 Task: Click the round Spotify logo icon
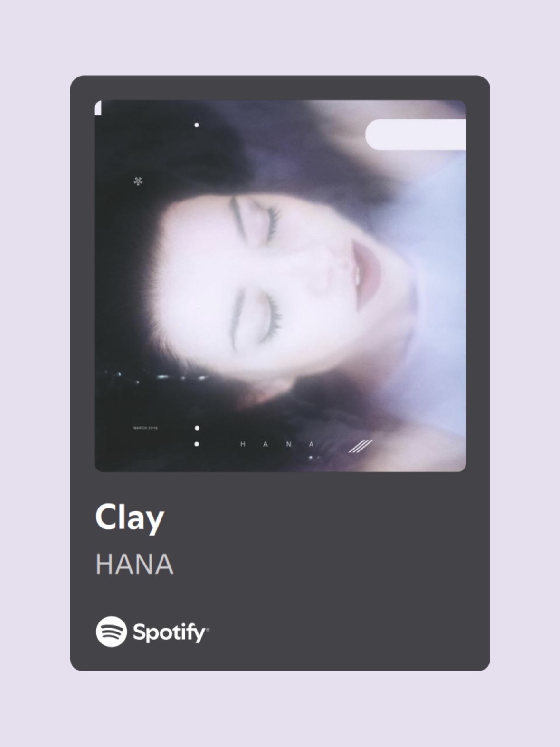[111, 632]
